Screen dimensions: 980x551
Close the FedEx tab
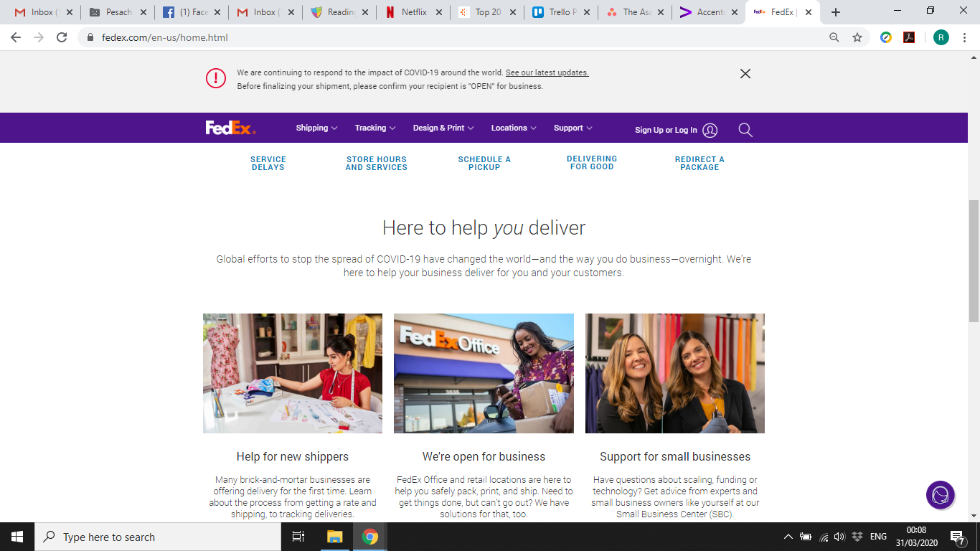[x=809, y=12]
